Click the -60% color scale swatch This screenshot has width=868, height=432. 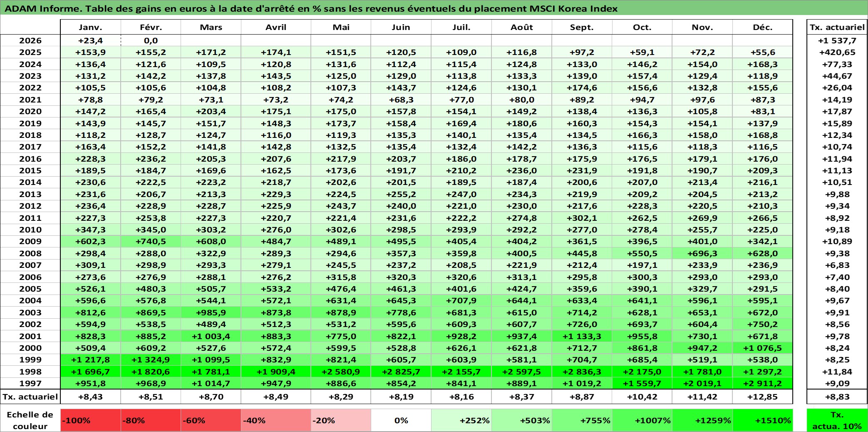click(211, 420)
